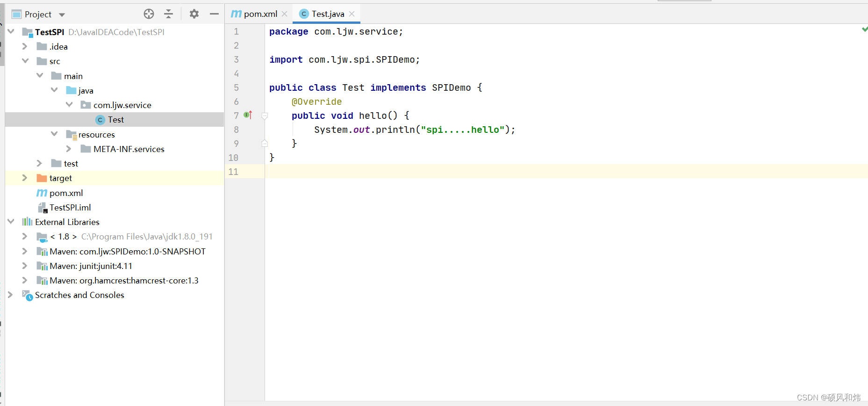Open Project panel settings gear
This screenshot has height=406, width=868.
point(194,14)
